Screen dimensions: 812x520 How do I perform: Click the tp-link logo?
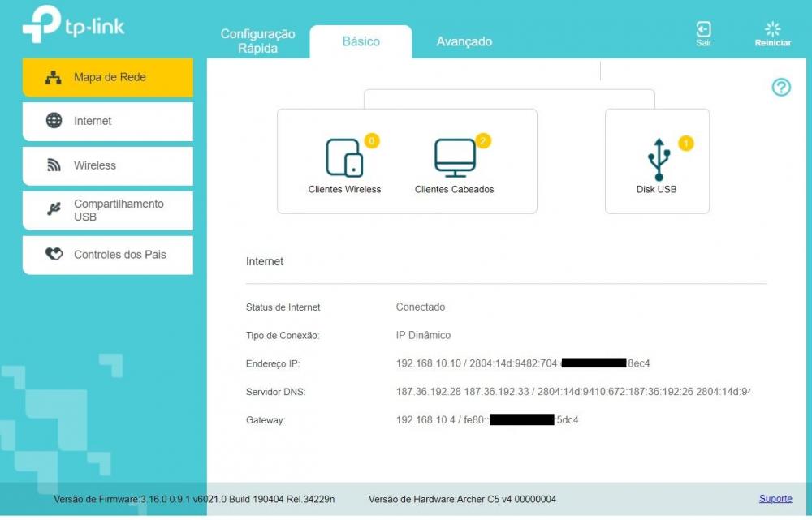coord(74,25)
